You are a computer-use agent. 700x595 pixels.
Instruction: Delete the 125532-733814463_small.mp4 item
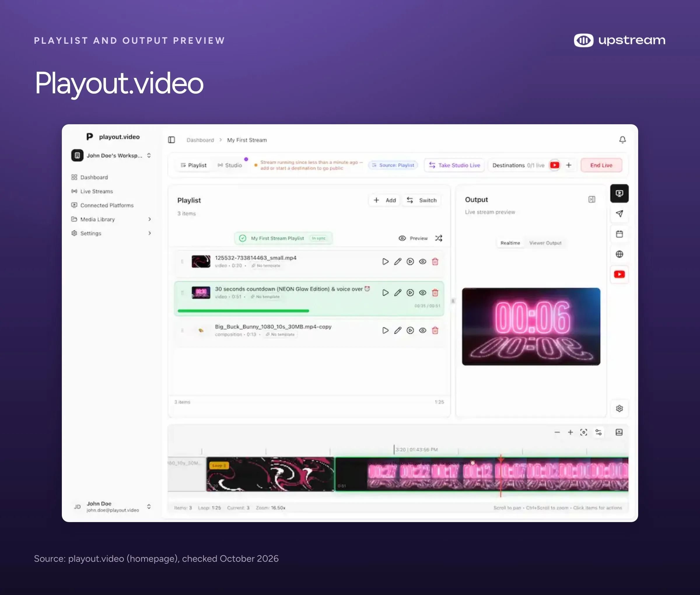(435, 261)
